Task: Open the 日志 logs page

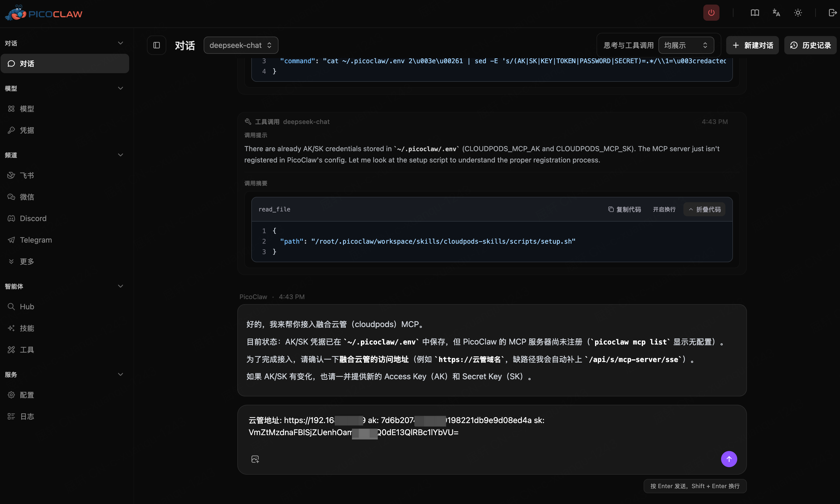Action: pos(65,416)
